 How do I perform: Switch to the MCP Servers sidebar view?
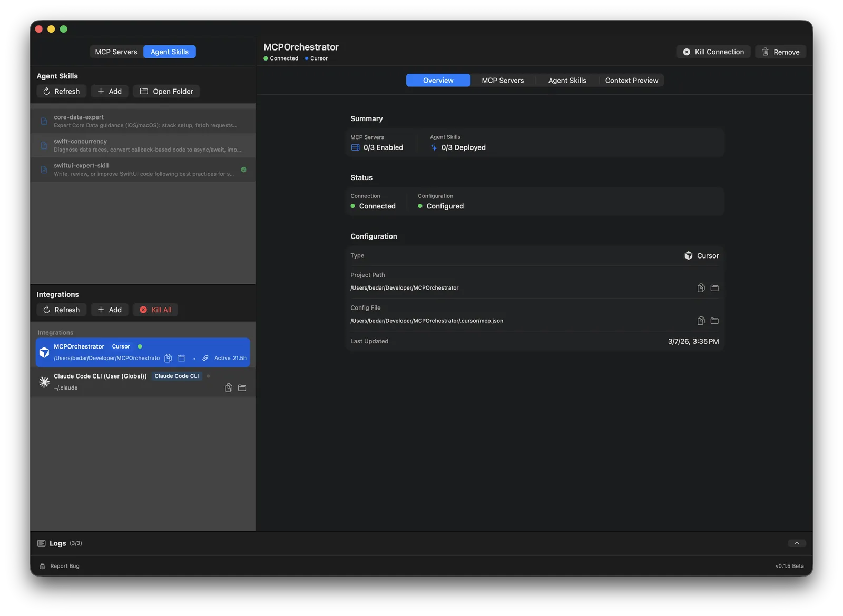(x=115, y=52)
